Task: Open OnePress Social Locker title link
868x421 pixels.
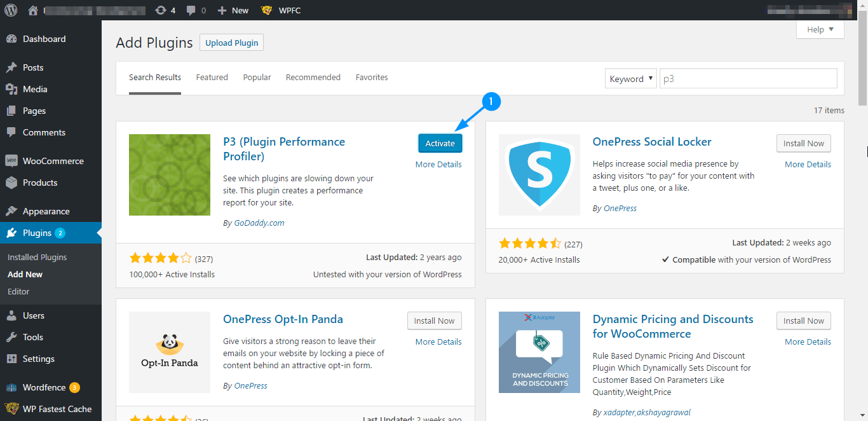Action: click(652, 142)
